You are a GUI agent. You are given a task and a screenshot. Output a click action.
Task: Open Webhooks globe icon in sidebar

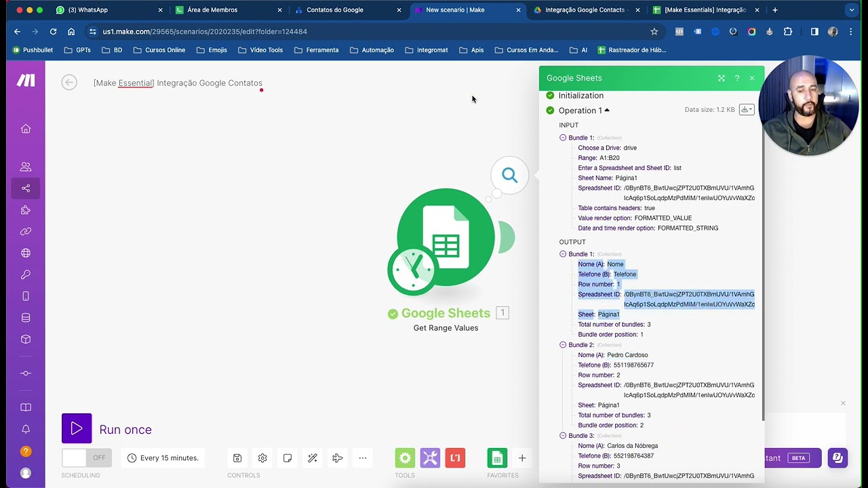26,253
